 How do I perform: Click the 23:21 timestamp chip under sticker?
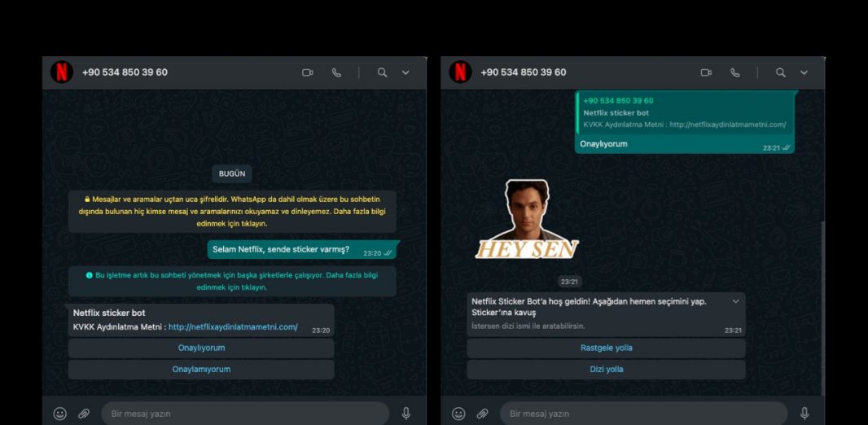click(x=569, y=282)
